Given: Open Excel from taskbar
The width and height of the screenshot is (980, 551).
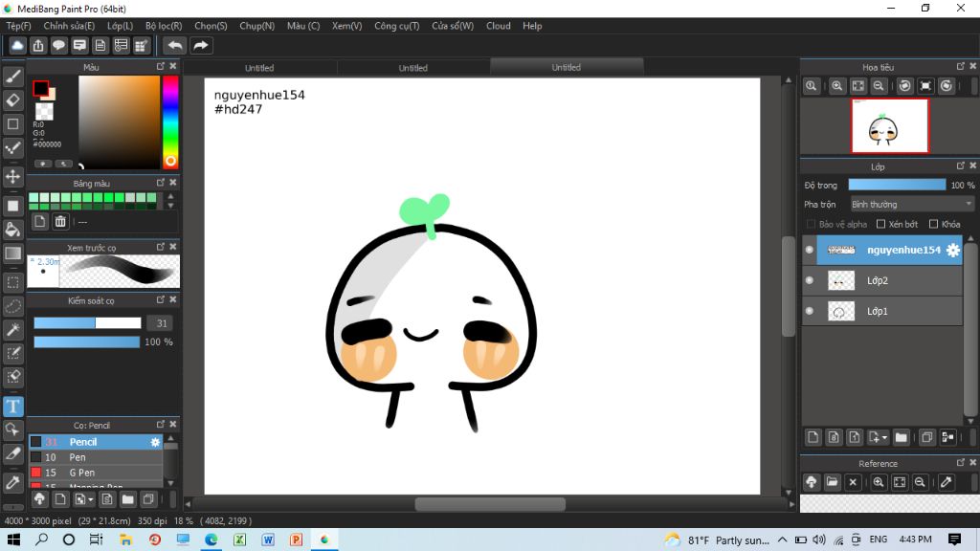Looking at the screenshot, I should (x=239, y=540).
